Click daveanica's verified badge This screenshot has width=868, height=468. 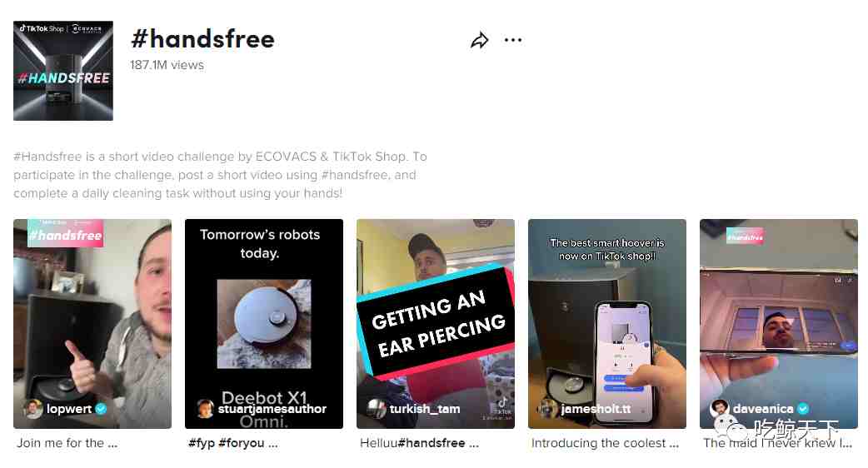coord(803,409)
